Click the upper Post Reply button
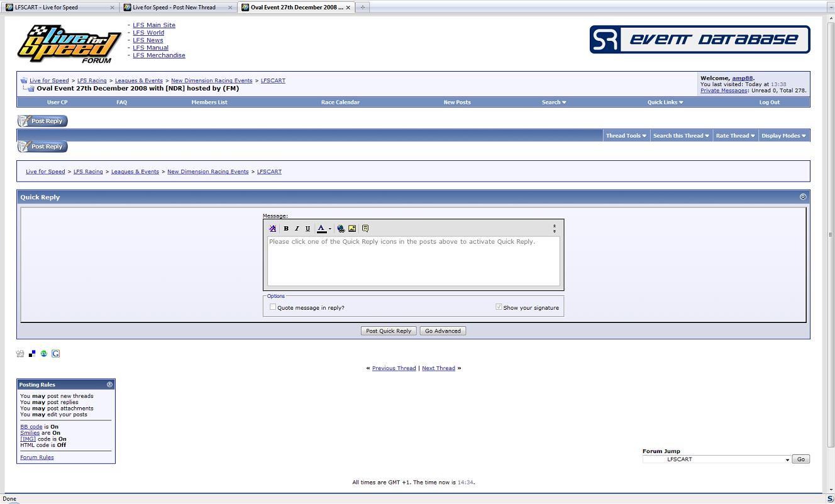The image size is (835, 504). [x=42, y=121]
